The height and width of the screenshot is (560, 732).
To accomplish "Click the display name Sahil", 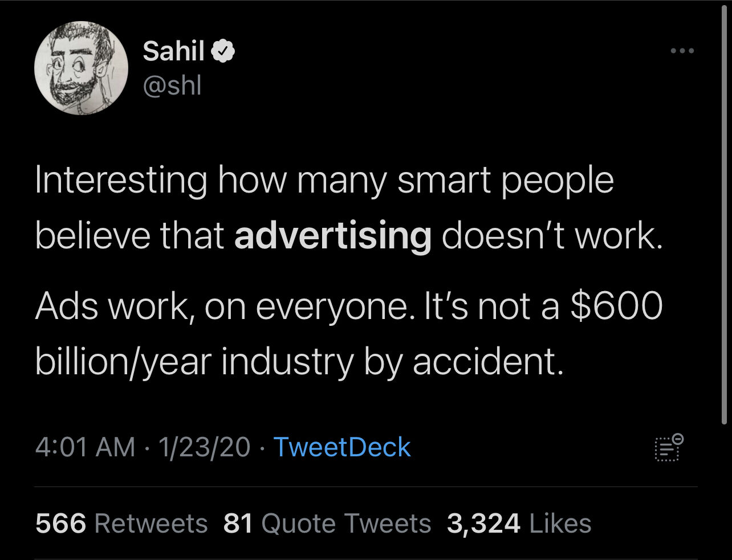I will (x=173, y=51).
